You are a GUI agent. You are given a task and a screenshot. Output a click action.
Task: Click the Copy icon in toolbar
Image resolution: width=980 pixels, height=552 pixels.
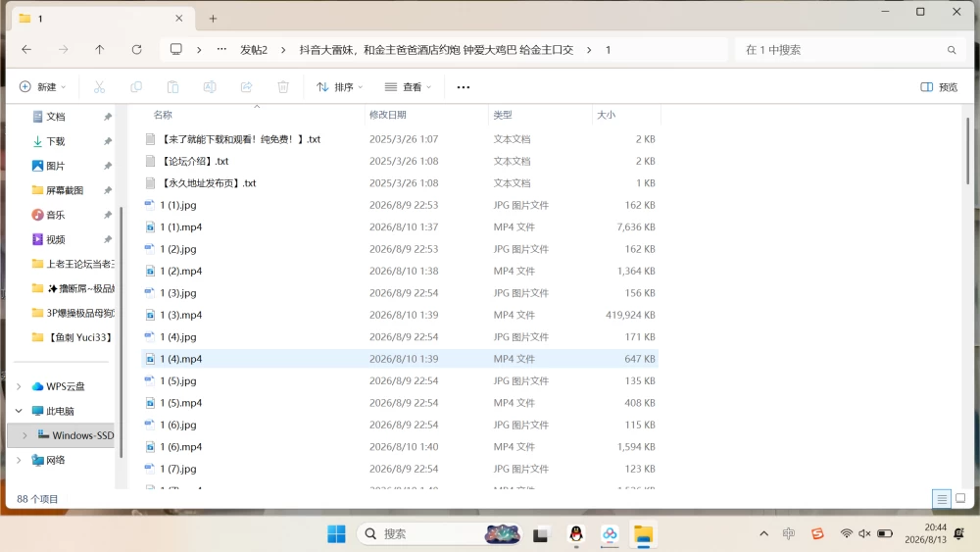pos(135,87)
